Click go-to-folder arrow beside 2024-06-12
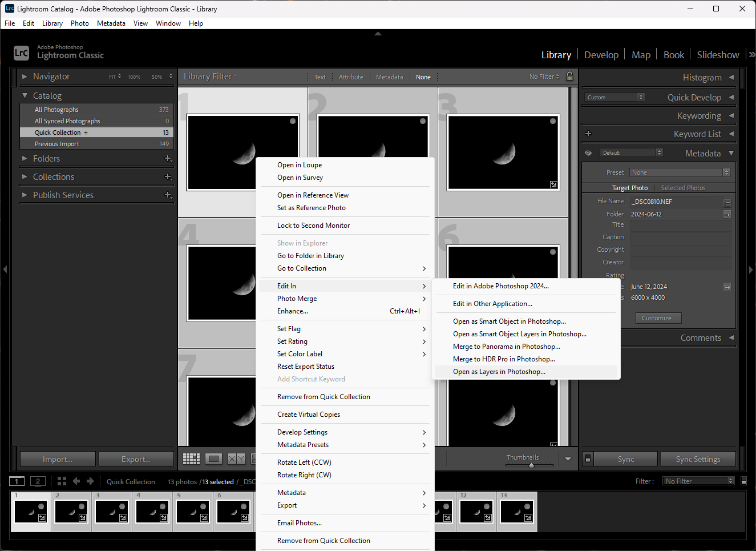Screen dimensions: 756x551 (727, 214)
